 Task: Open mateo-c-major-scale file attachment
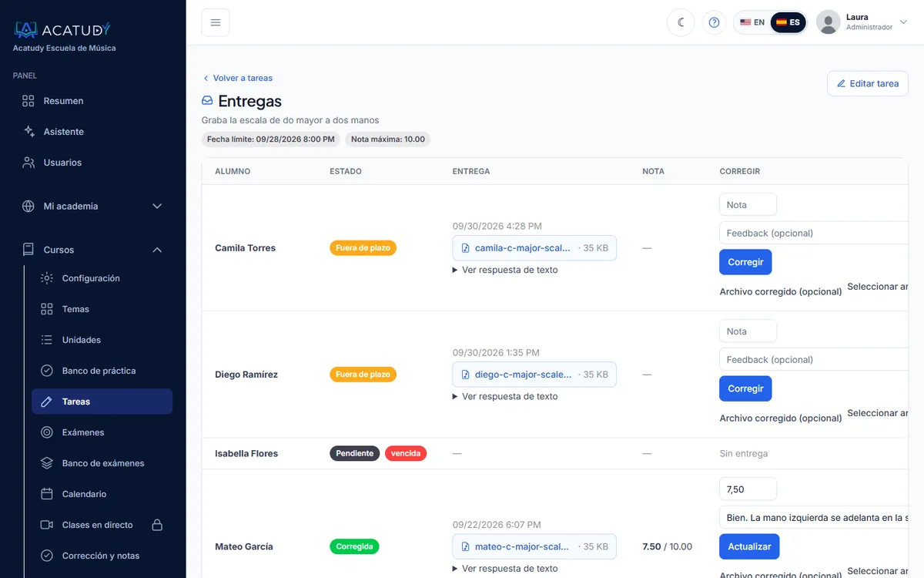(534, 546)
